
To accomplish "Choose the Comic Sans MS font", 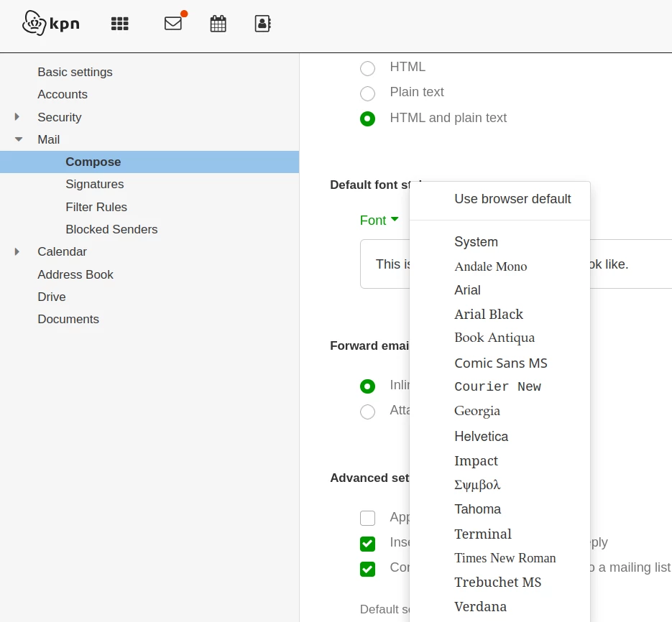I will click(500, 363).
